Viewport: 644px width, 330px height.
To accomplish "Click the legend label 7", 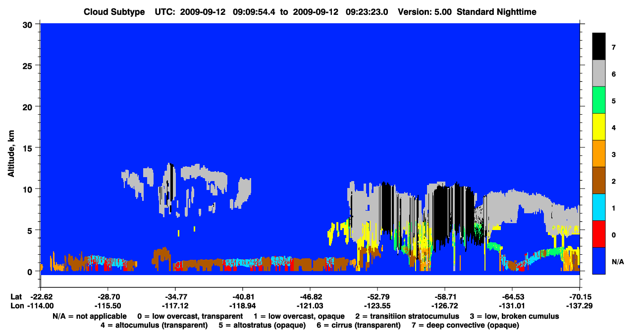I will pos(613,47).
